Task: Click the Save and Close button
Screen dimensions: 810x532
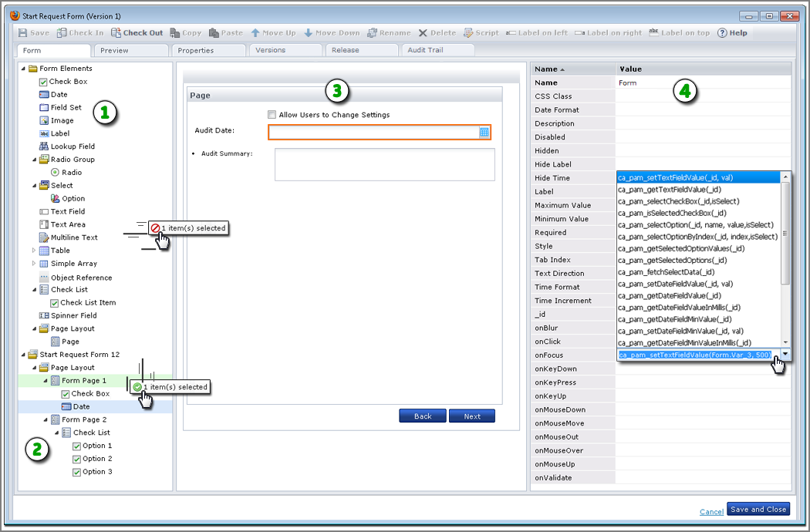Action: pos(758,509)
